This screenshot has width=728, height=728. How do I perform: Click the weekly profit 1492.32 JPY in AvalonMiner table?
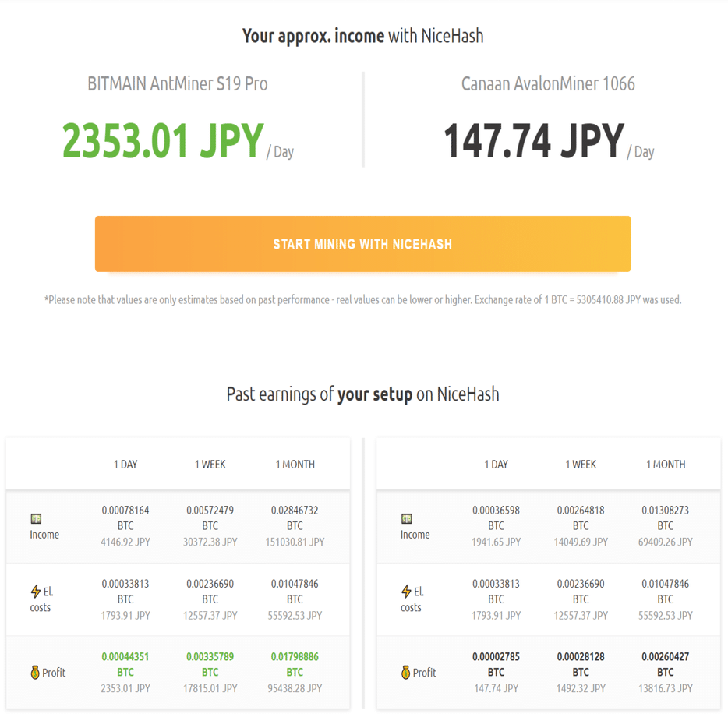[580, 689]
